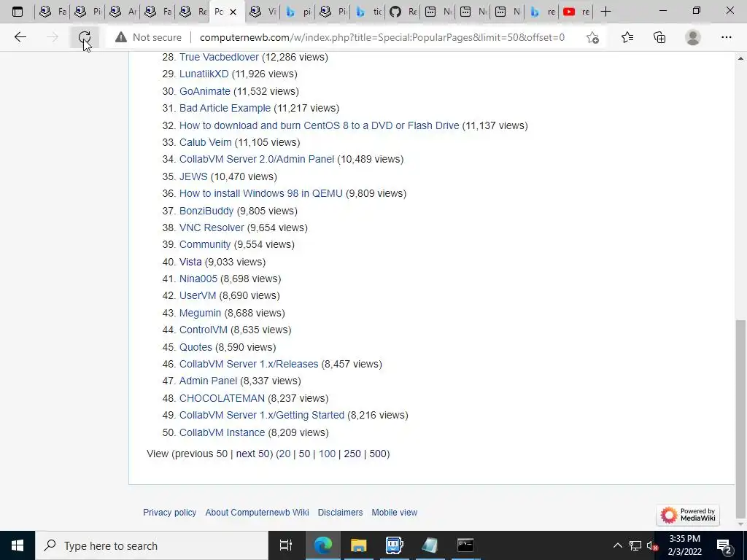747x560 pixels.
Task: Close the current Popular Pages tab
Action: 233,12
